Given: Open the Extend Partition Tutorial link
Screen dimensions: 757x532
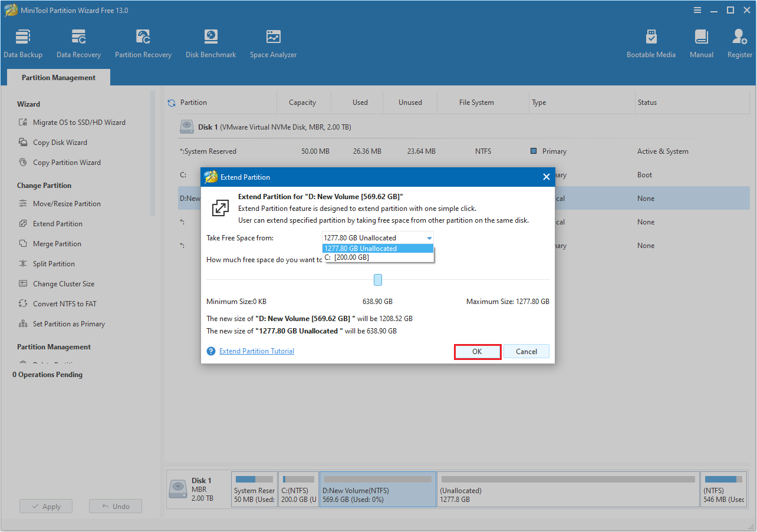Looking at the screenshot, I should [256, 351].
